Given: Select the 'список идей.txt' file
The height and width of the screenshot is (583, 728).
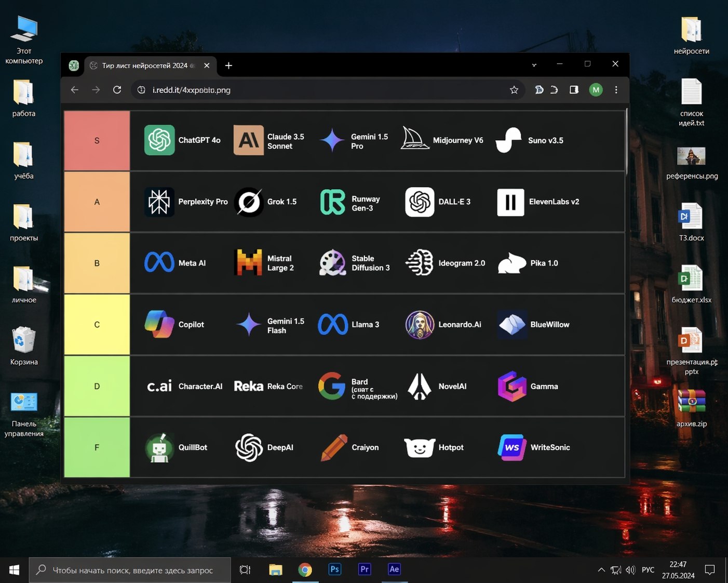Looking at the screenshot, I should tap(692, 102).
